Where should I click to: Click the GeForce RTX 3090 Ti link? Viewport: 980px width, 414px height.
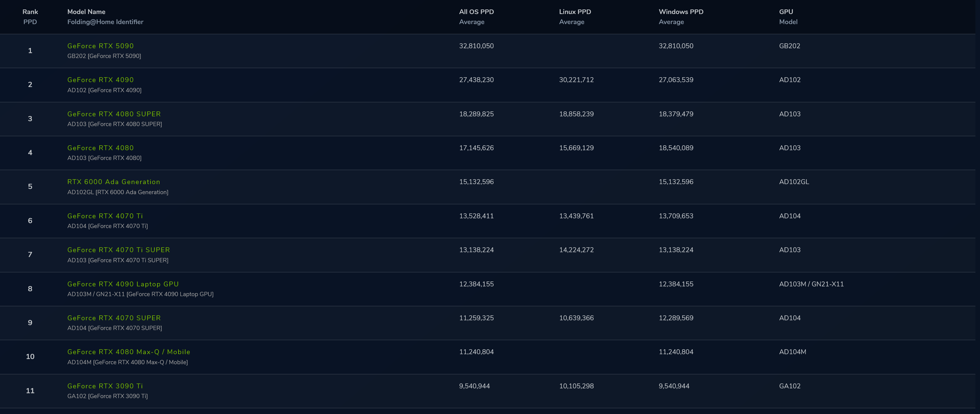tap(105, 386)
